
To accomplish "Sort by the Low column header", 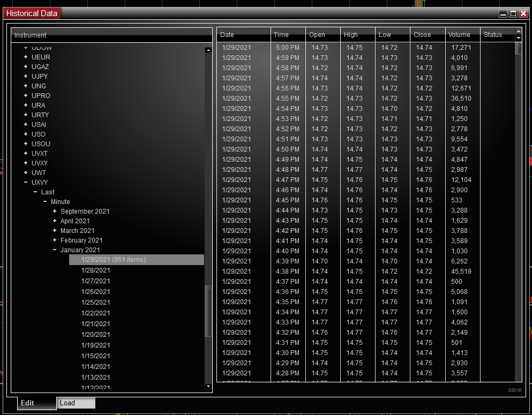I will click(x=393, y=35).
